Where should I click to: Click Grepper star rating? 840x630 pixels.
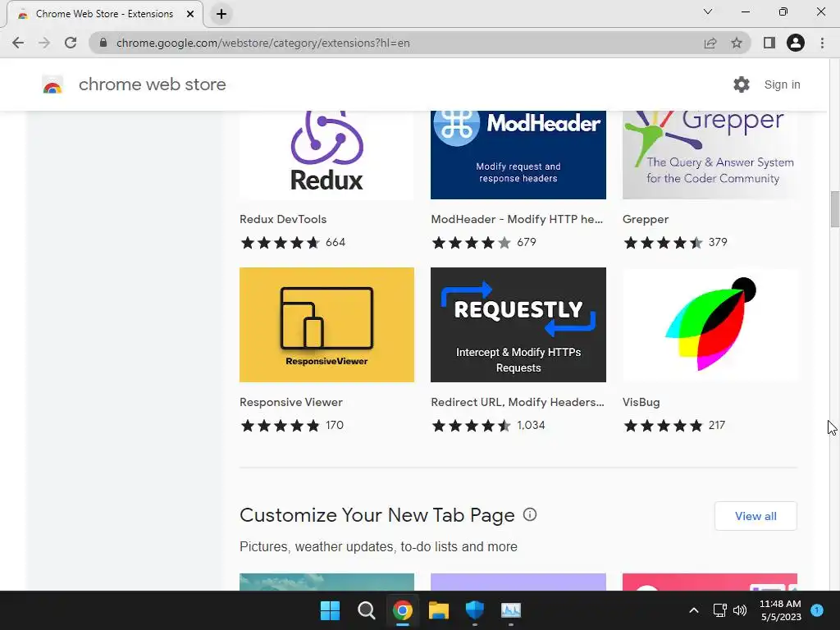663,243
